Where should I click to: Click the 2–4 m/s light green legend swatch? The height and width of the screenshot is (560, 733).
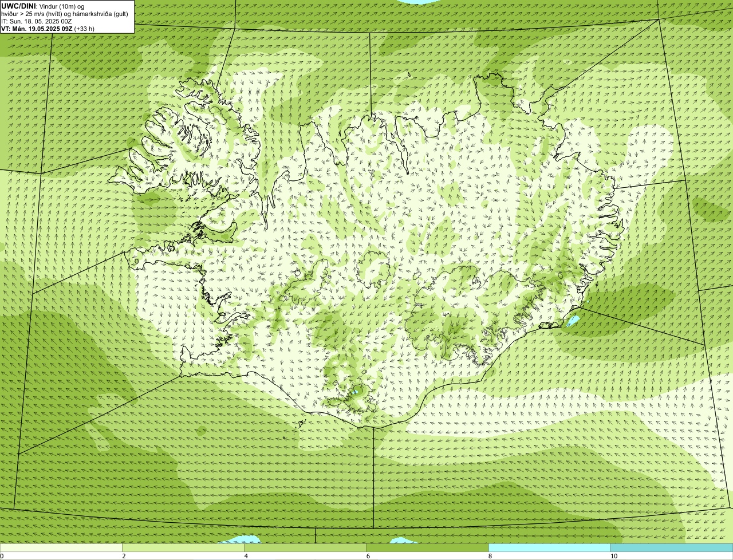[183, 547]
